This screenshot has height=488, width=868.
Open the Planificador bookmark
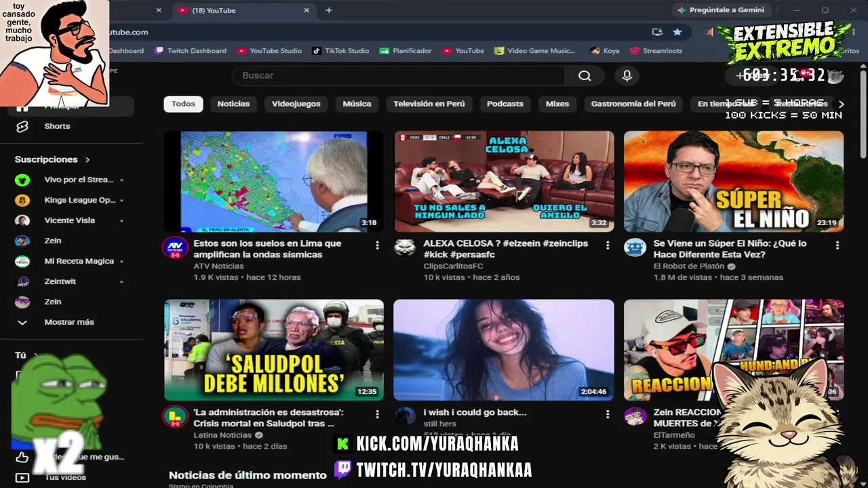406,51
